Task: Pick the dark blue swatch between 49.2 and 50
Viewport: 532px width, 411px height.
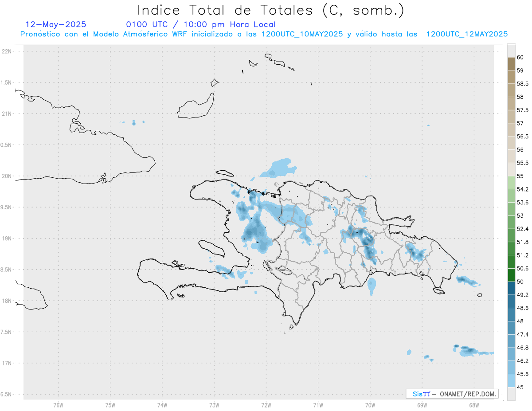Action: pos(511,288)
